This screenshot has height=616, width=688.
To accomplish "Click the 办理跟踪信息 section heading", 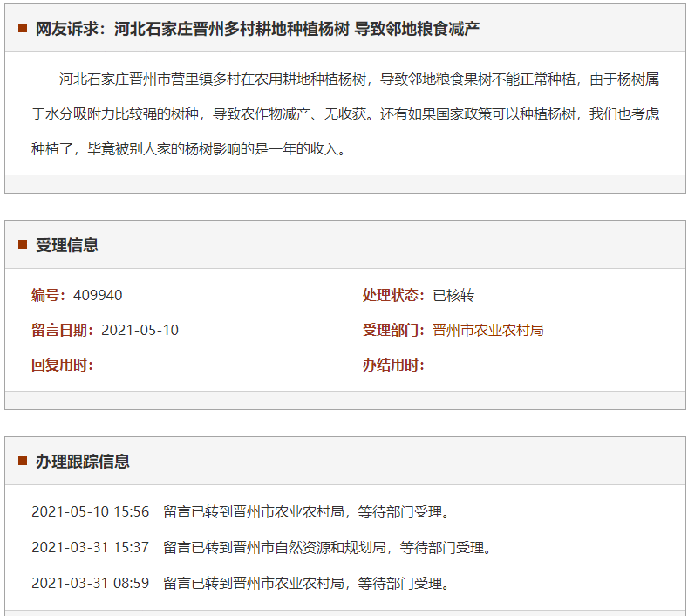I will 83,462.
